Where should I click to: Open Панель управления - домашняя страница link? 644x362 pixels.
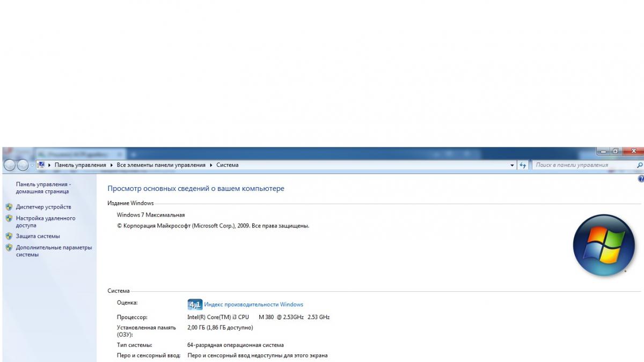(43, 188)
